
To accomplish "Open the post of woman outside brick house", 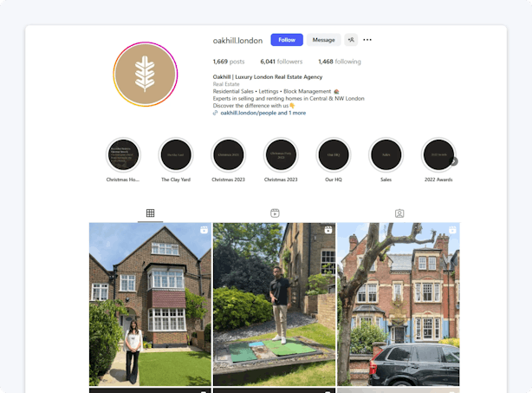I will pyautogui.click(x=150, y=305).
